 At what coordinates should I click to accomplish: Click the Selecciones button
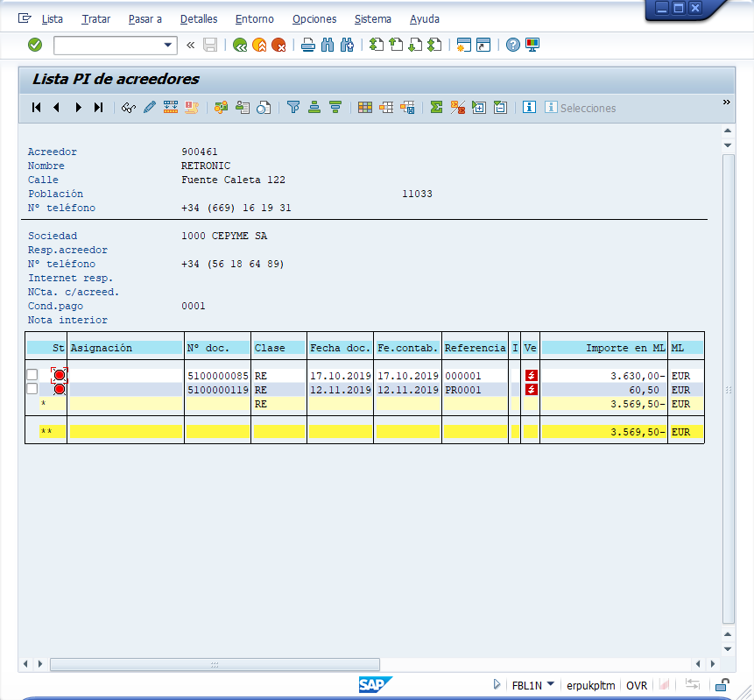point(580,107)
